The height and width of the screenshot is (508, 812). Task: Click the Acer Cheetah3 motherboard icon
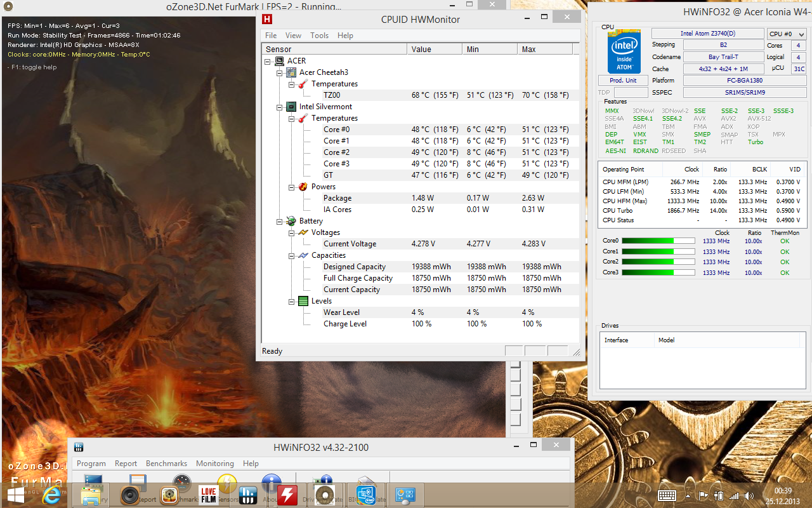coord(291,72)
